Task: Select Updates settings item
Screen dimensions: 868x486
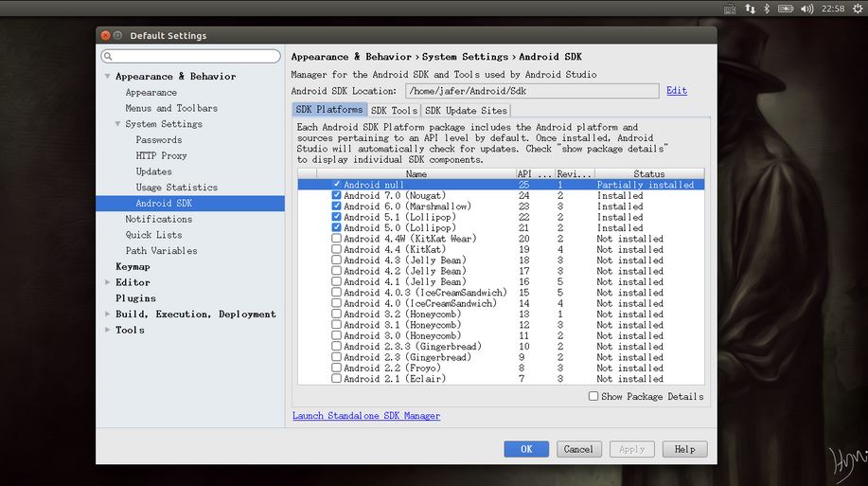Action: click(154, 171)
